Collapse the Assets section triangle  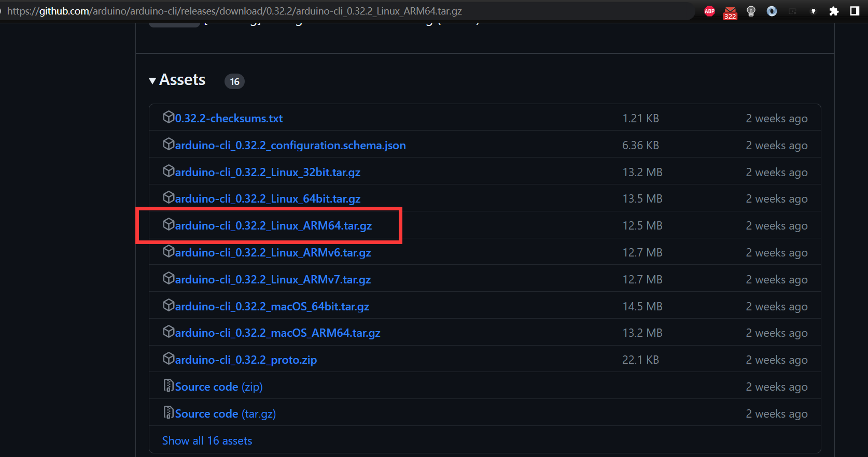[152, 81]
